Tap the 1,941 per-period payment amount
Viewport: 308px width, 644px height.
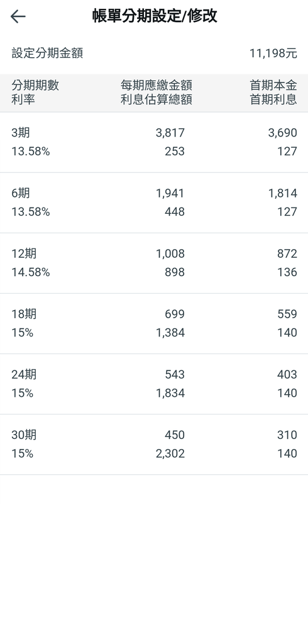point(170,194)
